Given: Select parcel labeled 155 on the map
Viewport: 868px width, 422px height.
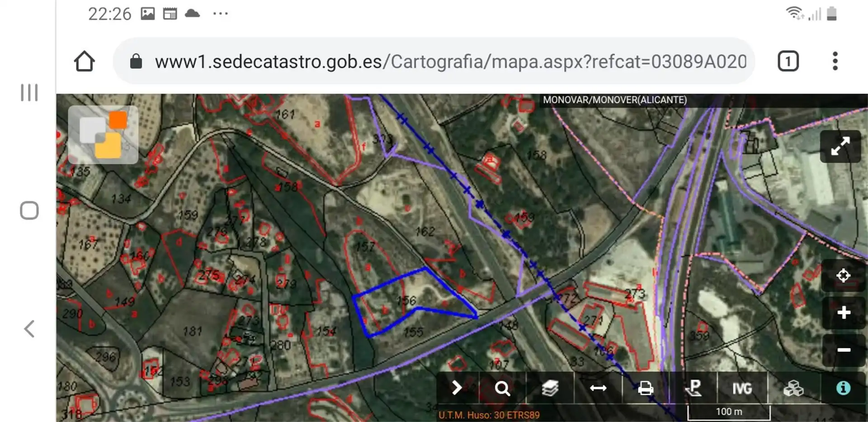Looking at the screenshot, I should pos(413,332).
